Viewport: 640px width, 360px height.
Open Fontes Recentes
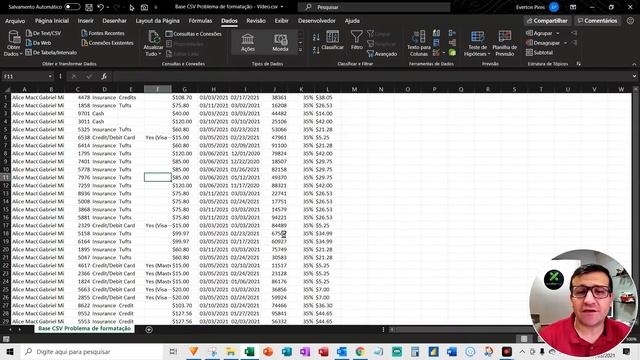point(103,33)
